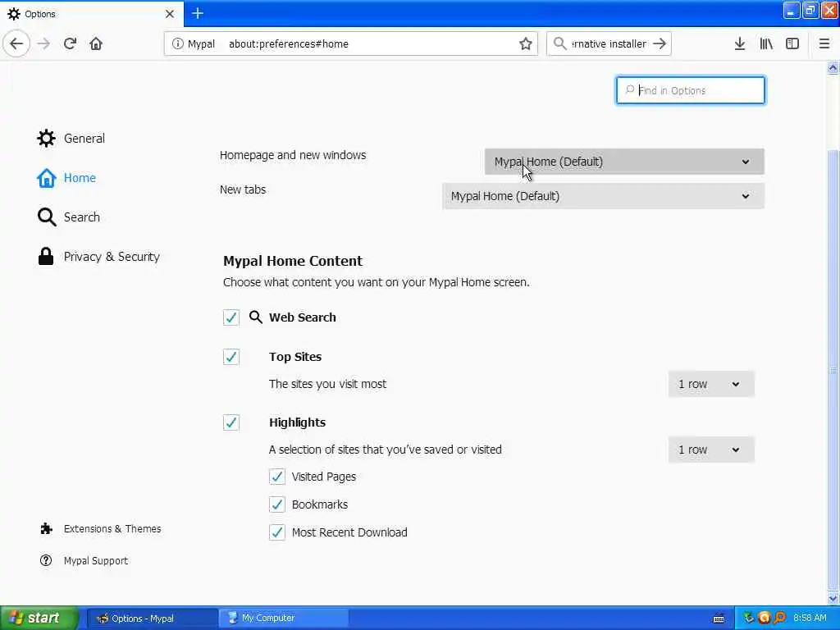Click the Mypal Support question mark icon

46,560
